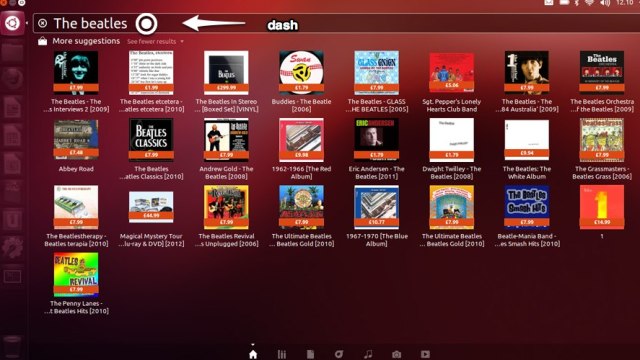Open The Beatles Classics [2010] album

pyautogui.click(x=151, y=149)
